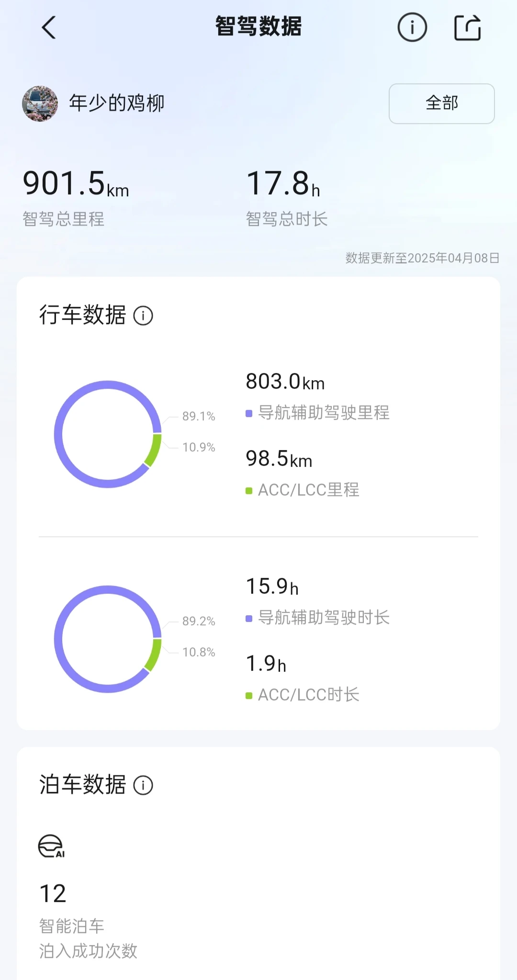Tap info icon beside 行车数据
Screen dimensions: 517x980
pos(143,316)
